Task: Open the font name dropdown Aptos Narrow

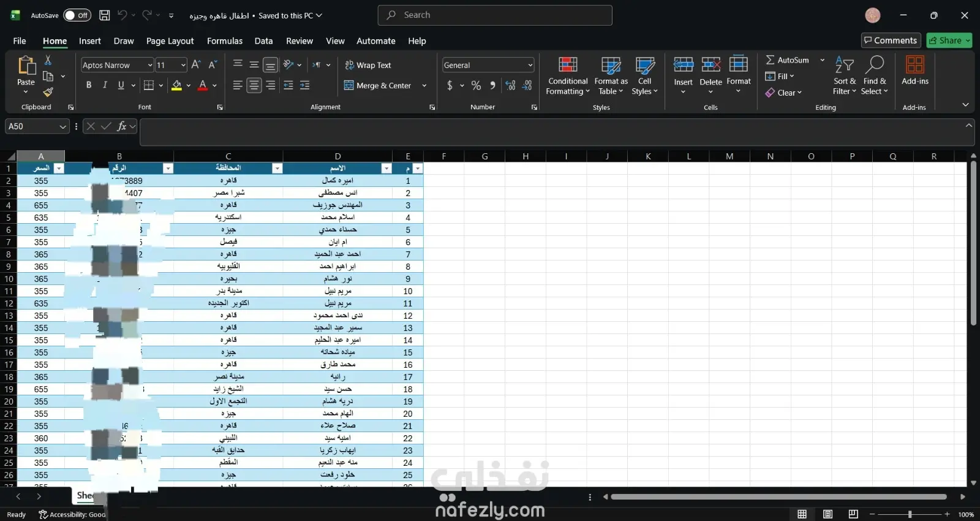Action: [150, 65]
